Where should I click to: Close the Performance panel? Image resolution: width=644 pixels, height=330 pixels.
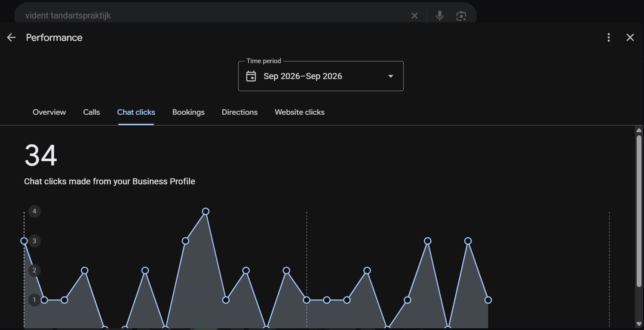[x=630, y=37]
